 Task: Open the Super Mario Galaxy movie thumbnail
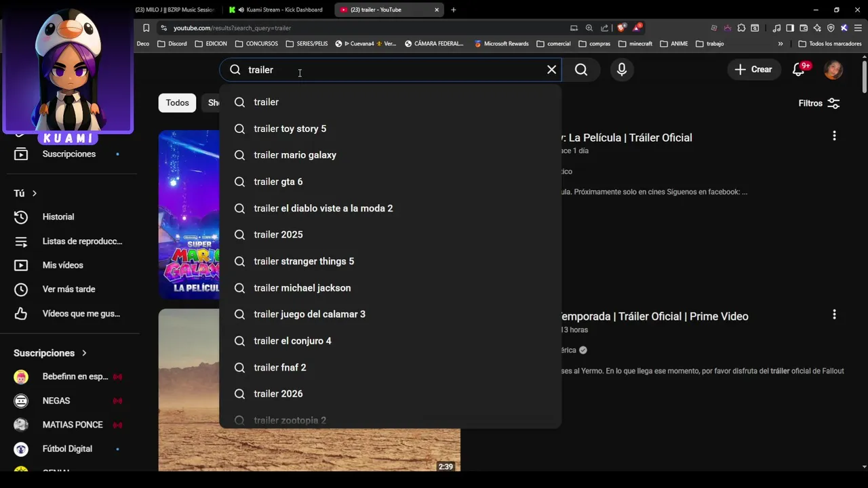(x=189, y=214)
